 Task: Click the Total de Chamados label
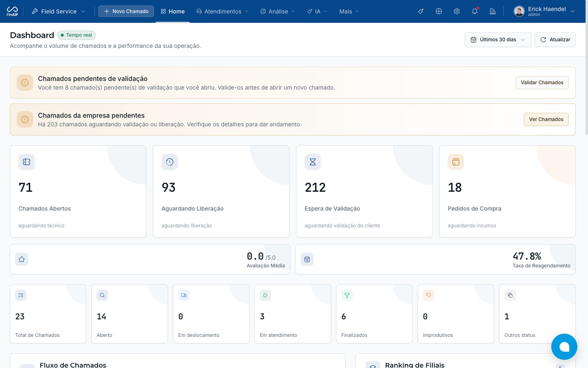37,335
